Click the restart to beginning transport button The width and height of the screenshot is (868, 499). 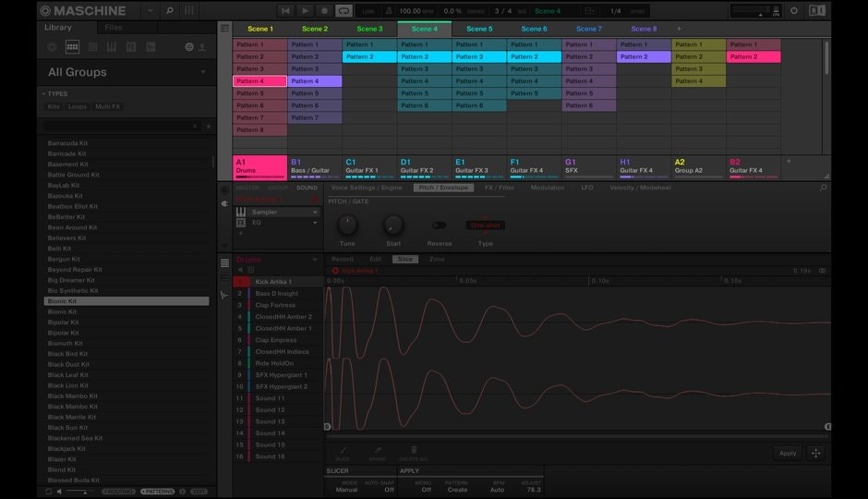pos(285,10)
